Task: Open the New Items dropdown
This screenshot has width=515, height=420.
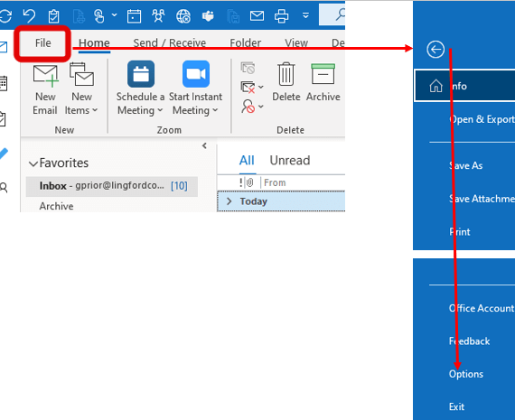Action: [x=81, y=103]
